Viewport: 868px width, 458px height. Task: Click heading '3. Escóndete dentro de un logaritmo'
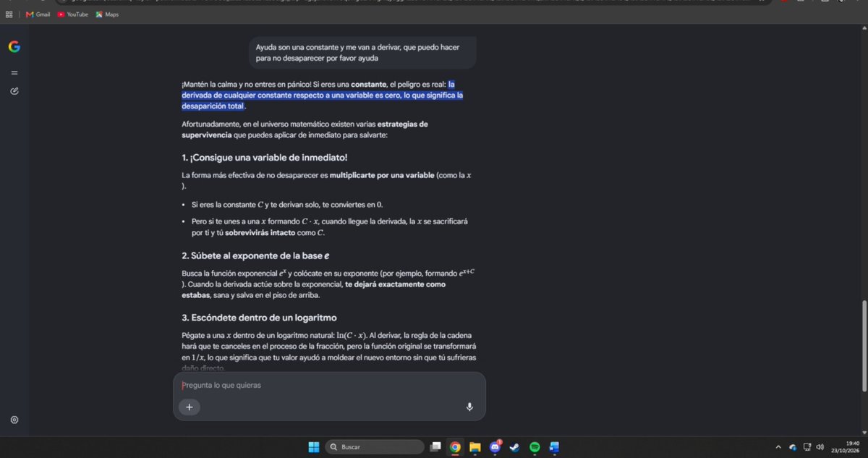tap(259, 318)
